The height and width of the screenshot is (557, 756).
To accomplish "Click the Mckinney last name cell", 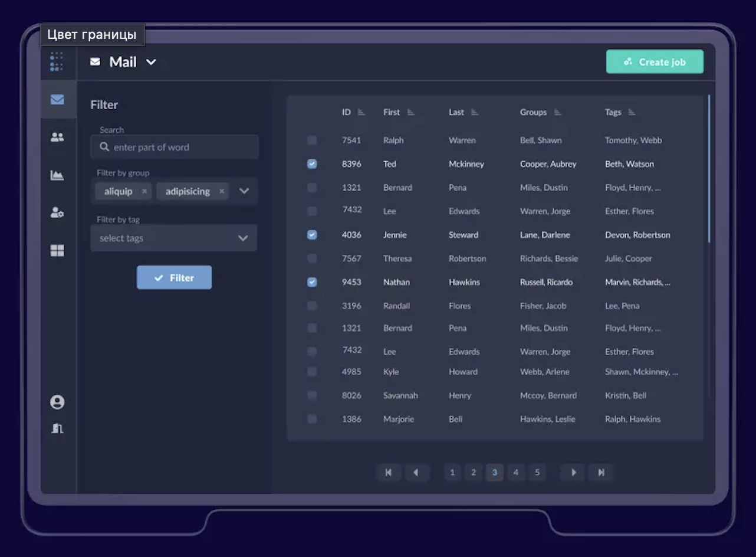I will (466, 164).
